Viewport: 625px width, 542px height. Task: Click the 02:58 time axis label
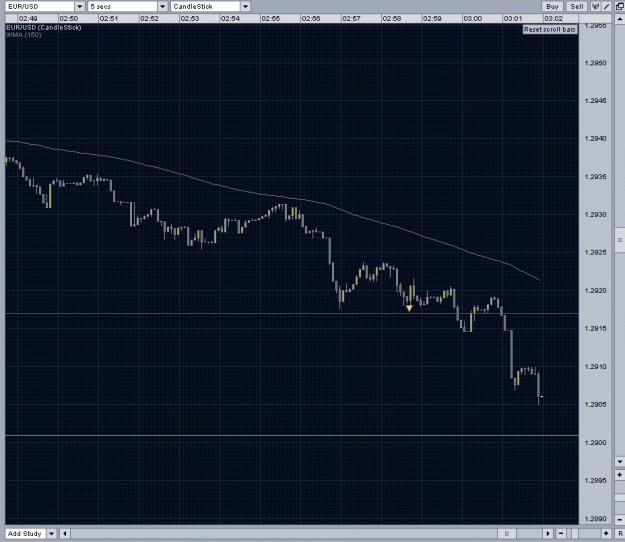coord(392,18)
